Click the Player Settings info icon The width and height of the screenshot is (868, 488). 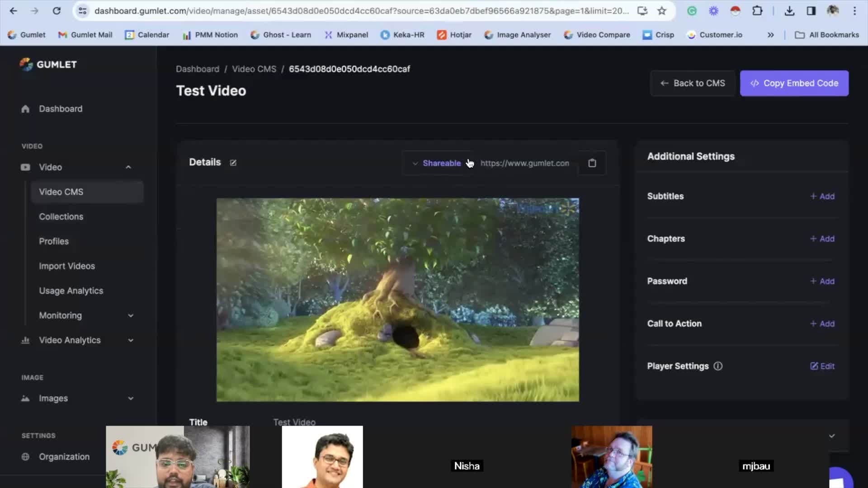[718, 366]
